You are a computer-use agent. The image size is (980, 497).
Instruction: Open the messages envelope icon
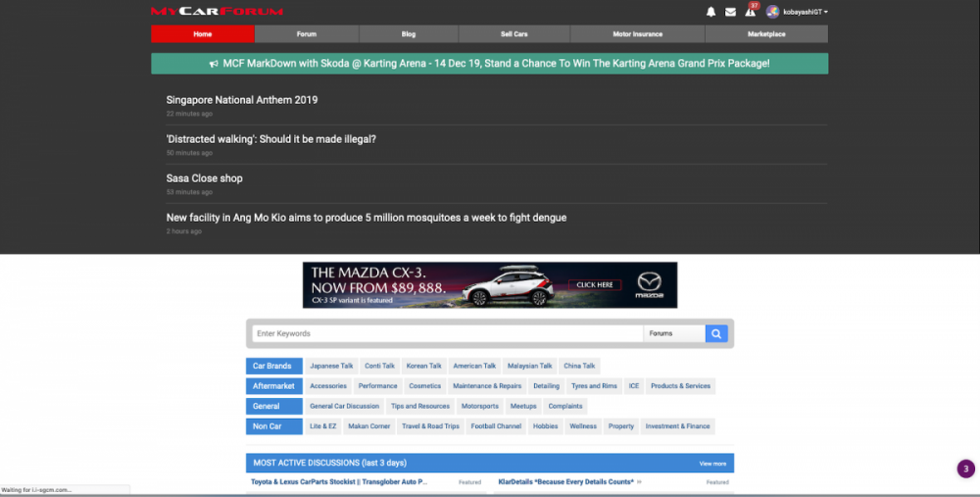pos(730,12)
